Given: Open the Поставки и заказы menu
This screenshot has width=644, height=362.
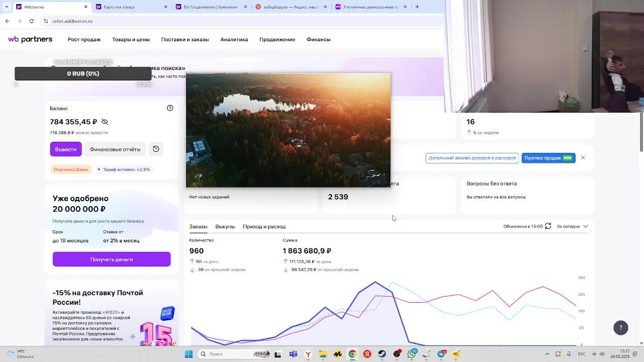Looking at the screenshot, I should pyautogui.click(x=185, y=39).
